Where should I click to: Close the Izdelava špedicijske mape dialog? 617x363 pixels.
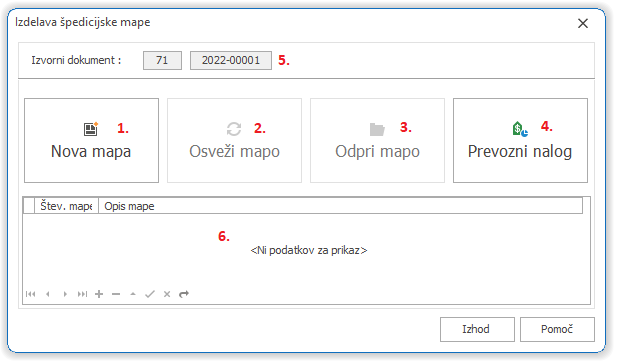click(x=583, y=24)
